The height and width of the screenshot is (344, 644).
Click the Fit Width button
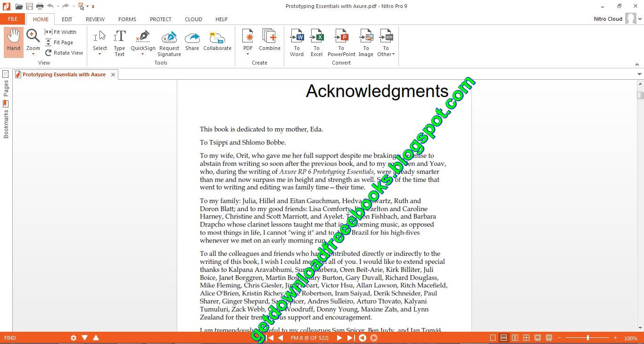point(60,32)
